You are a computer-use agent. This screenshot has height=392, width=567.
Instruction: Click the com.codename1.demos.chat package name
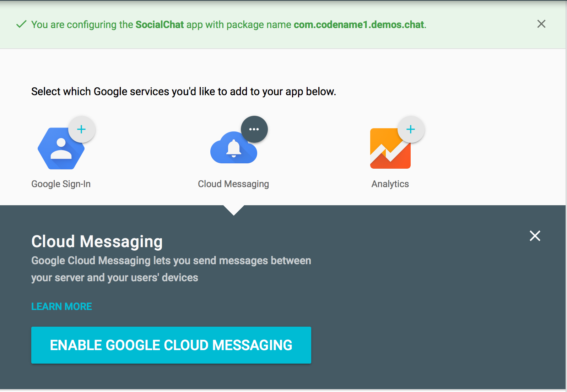coord(359,24)
